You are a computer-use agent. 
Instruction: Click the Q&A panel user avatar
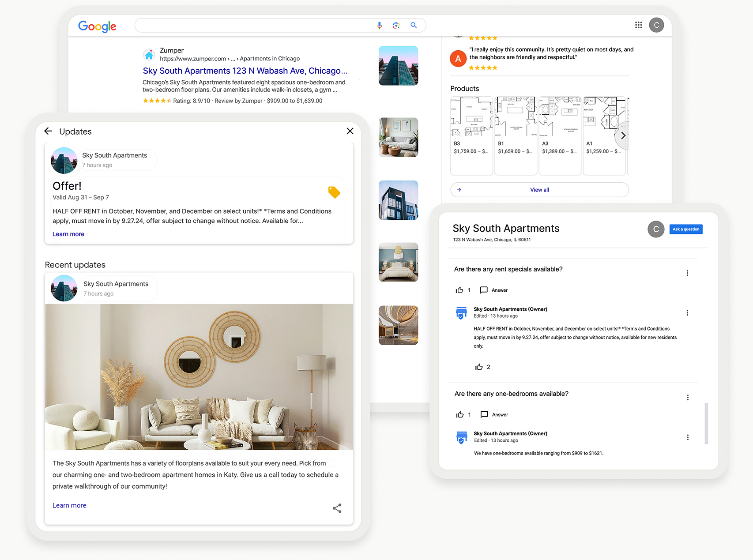(x=656, y=229)
